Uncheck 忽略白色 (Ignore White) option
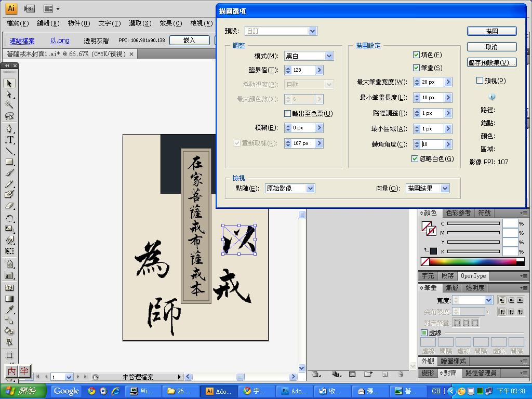Image resolution: width=532 pixels, height=399 pixels. pyautogui.click(x=415, y=159)
